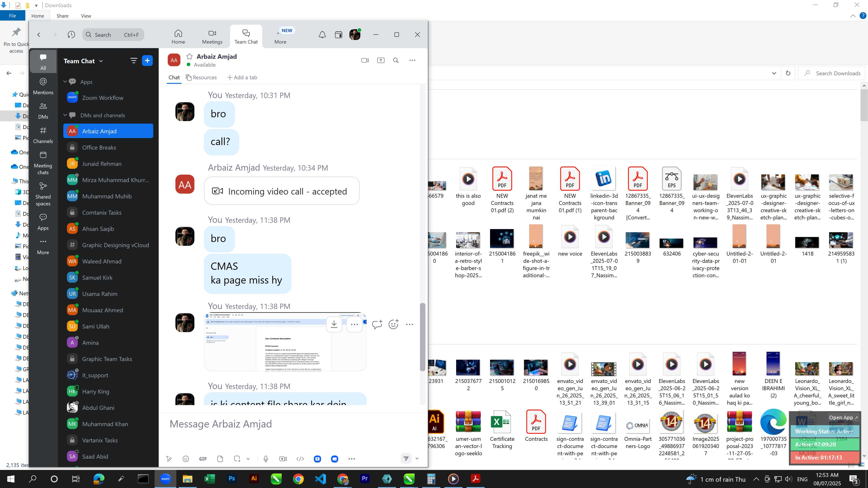Image resolution: width=868 pixels, height=488 pixels.
Task: Insert code snippet in composer
Action: pyautogui.click(x=300, y=459)
